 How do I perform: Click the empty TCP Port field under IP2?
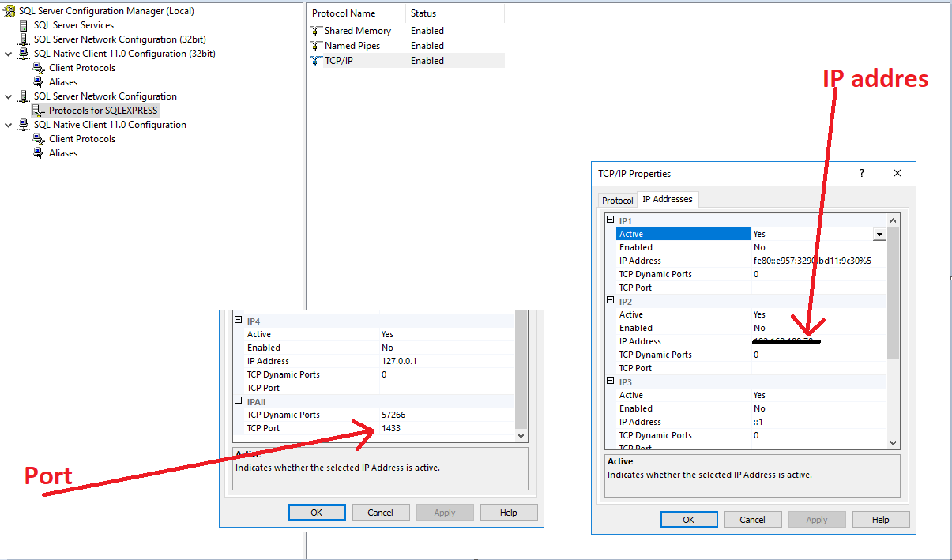(x=819, y=368)
